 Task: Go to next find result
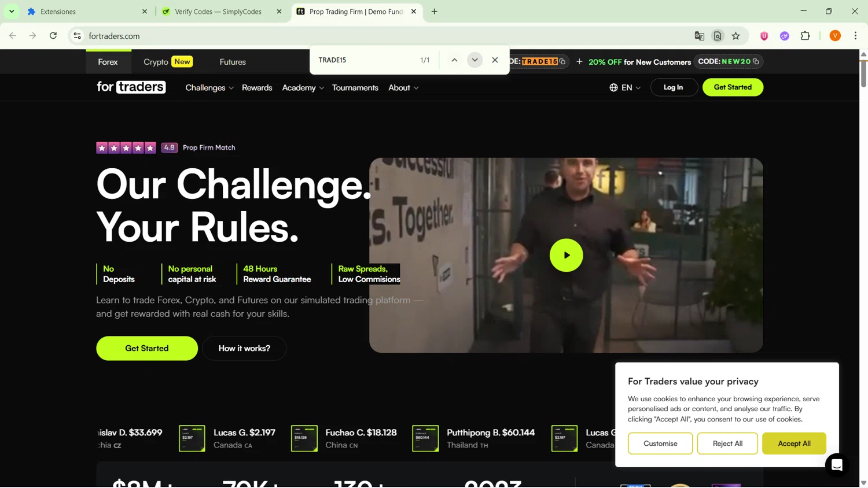point(475,60)
